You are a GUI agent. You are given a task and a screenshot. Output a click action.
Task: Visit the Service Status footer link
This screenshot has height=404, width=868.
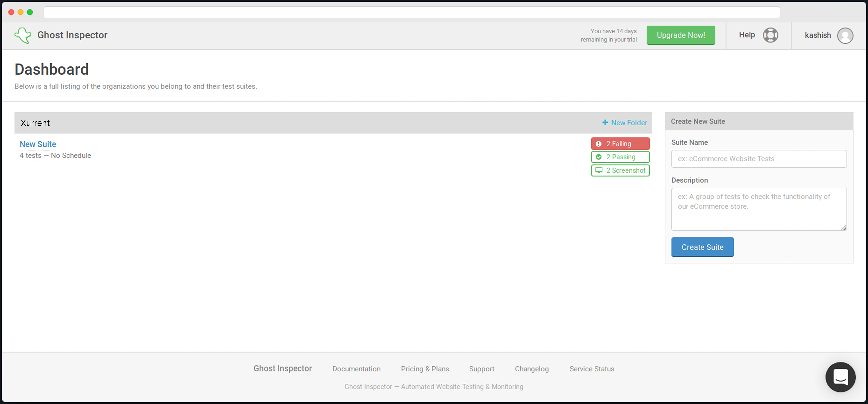[591, 369]
